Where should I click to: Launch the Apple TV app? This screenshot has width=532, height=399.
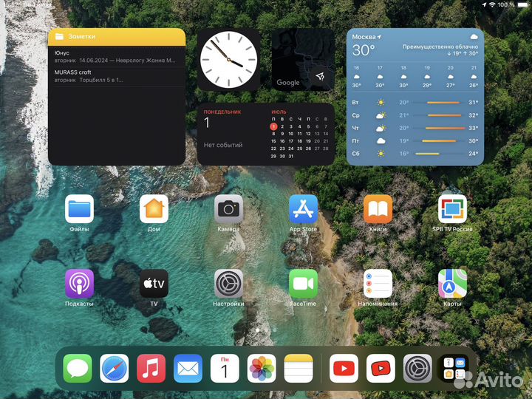pos(154,284)
